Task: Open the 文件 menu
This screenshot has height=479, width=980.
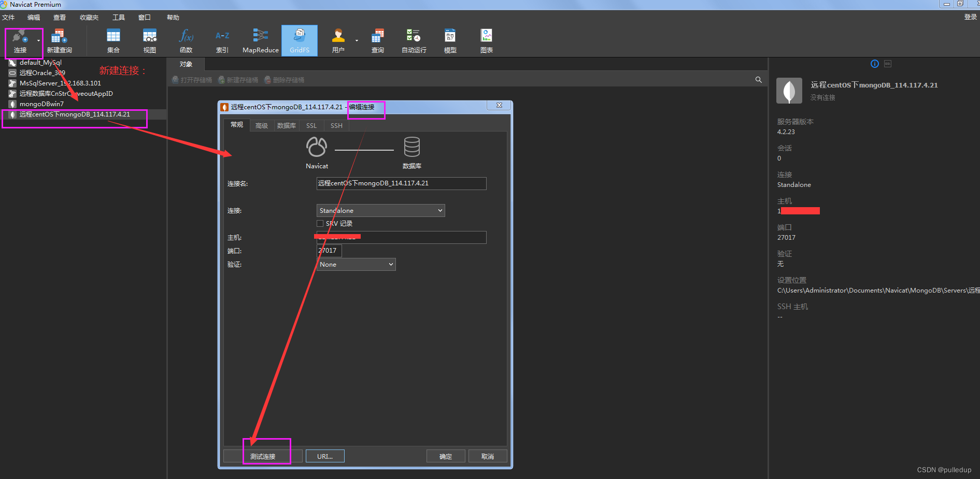Action: (x=8, y=18)
